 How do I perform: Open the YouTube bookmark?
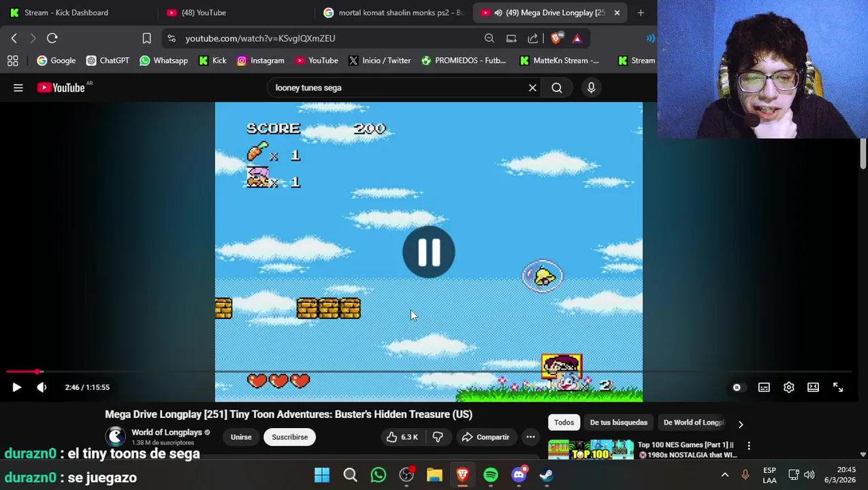[x=317, y=61]
